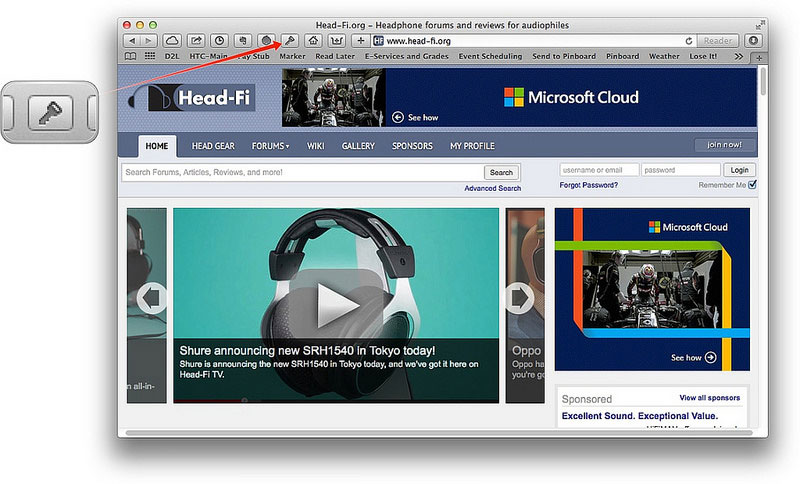Click See how arrow in sidebar ad
The image size is (800, 484).
coord(710,358)
